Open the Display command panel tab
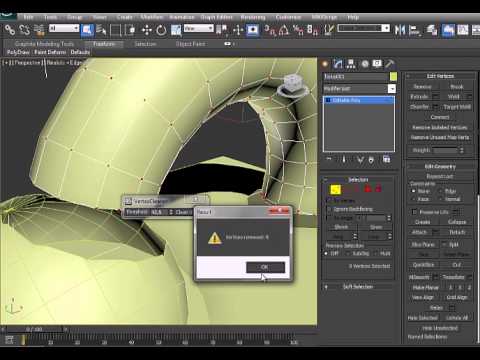This screenshot has height=360, width=480. pos(377,64)
